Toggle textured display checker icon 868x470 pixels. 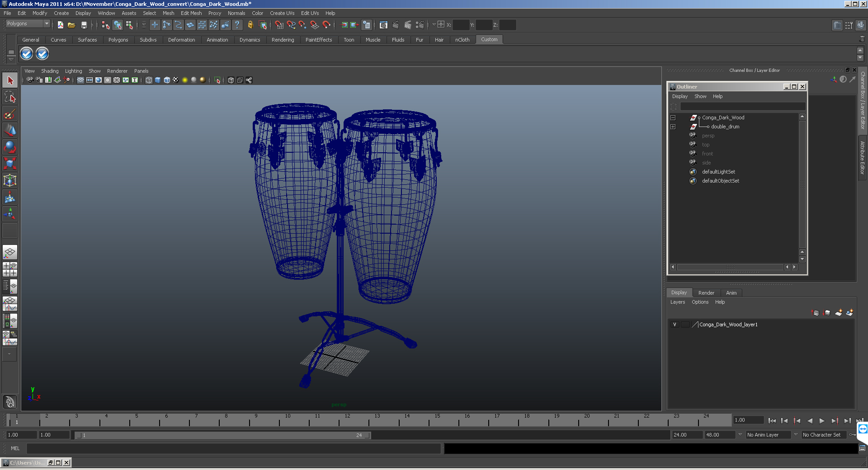click(x=176, y=80)
